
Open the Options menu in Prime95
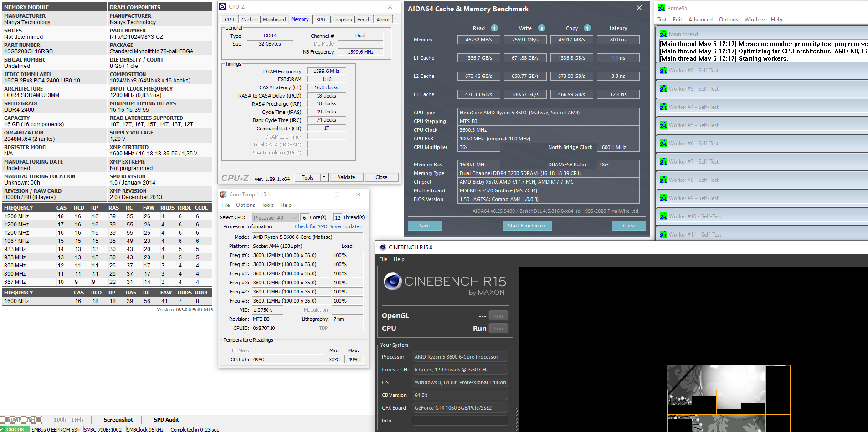click(x=729, y=20)
